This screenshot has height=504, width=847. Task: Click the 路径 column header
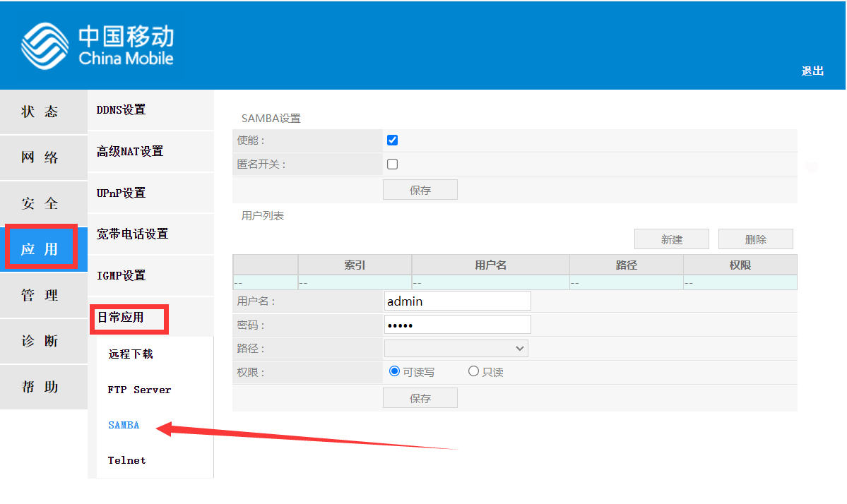tap(627, 265)
